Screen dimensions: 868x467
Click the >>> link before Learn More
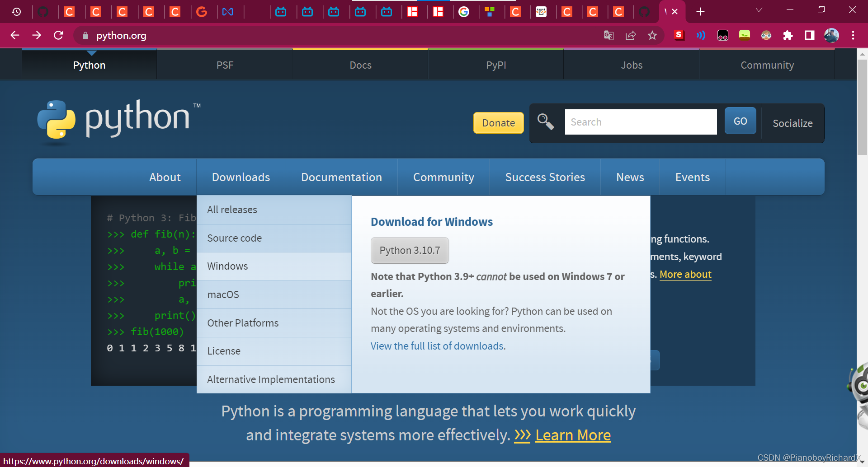click(522, 435)
